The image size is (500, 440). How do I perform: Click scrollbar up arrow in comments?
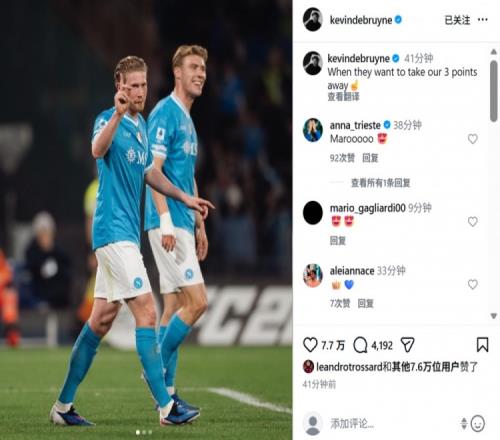[x=494, y=52]
